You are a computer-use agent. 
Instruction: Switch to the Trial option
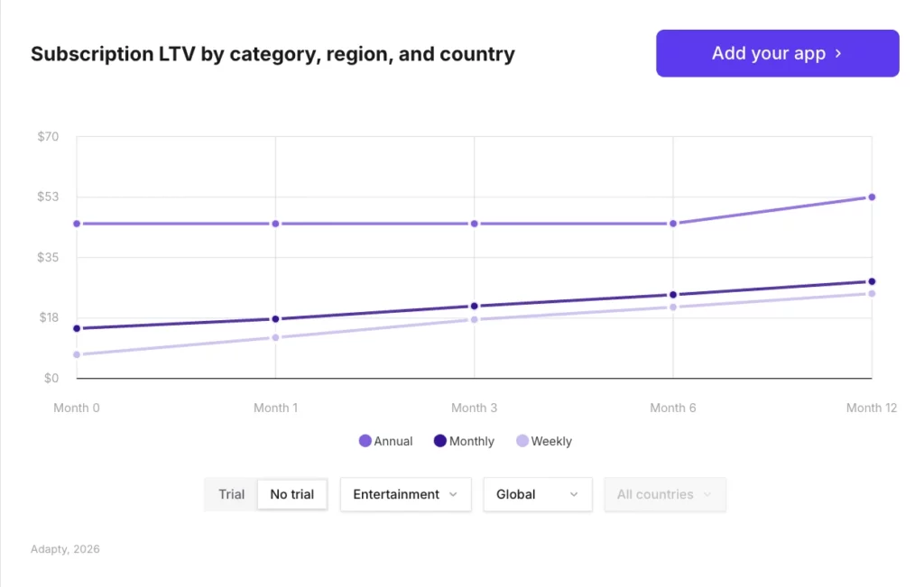(x=231, y=494)
